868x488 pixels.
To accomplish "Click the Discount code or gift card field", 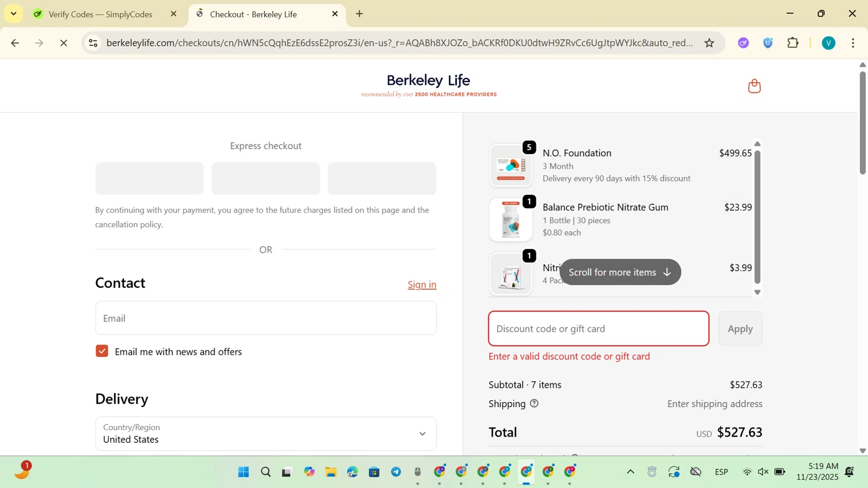I will (x=598, y=328).
